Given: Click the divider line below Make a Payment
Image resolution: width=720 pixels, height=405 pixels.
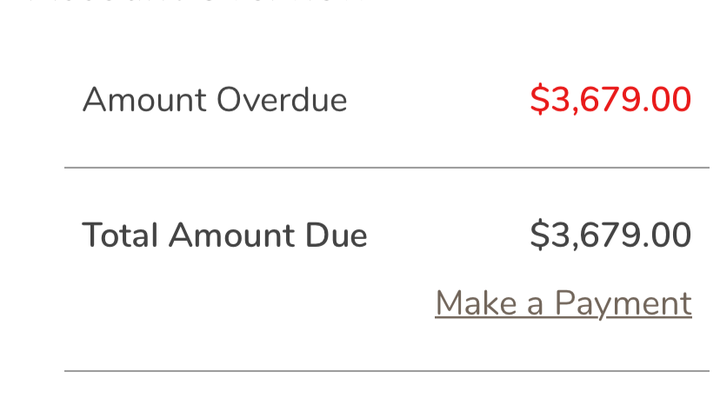Looking at the screenshot, I should point(387,371).
